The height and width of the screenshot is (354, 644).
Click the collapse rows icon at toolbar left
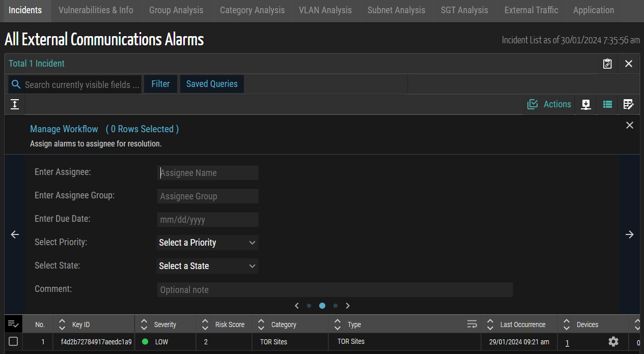[15, 104]
